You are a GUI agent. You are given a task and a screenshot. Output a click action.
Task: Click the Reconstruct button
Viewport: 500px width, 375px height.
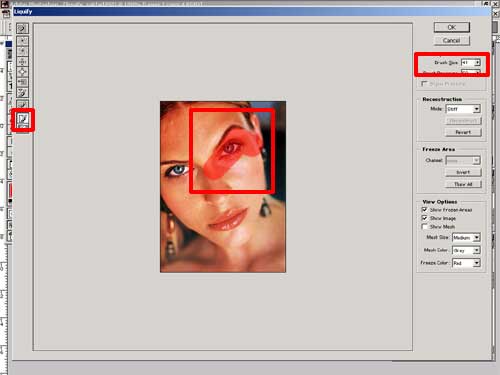coord(463,121)
